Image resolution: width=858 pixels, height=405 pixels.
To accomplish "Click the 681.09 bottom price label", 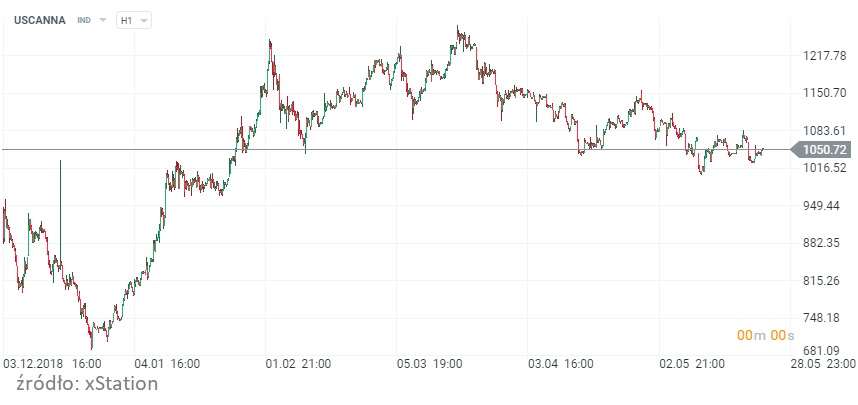I will [825, 351].
